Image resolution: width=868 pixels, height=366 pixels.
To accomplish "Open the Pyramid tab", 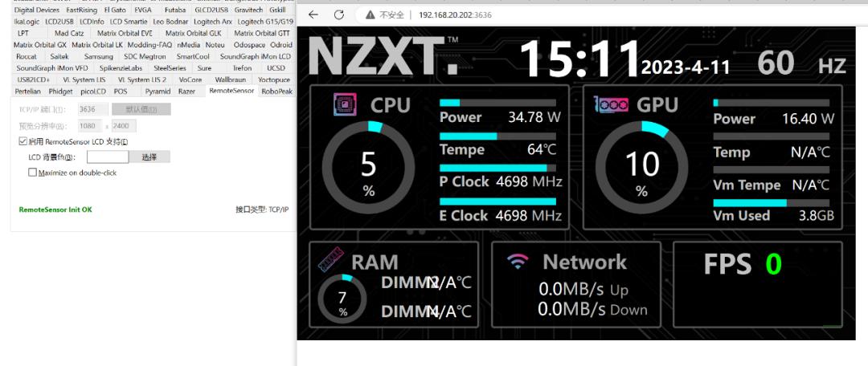I will (158, 91).
